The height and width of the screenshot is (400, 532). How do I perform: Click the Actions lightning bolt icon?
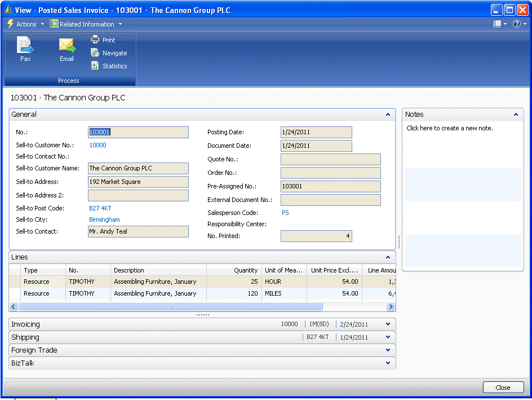tap(10, 24)
